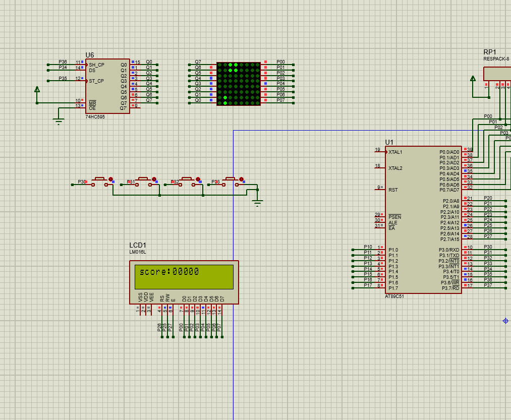This screenshot has height=420, width=511.
Task: Select the U1 reference label above the microcontroller
Action: pos(389,142)
